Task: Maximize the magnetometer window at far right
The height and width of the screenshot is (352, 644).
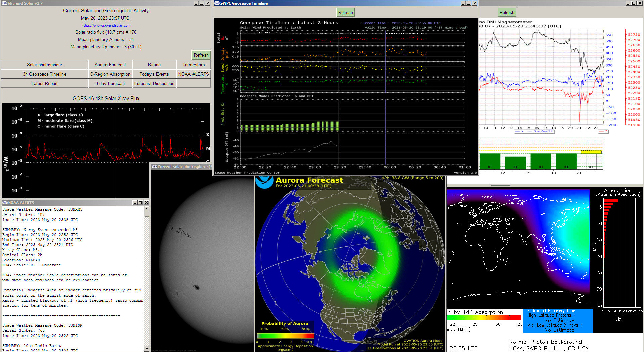Action: (x=634, y=3)
